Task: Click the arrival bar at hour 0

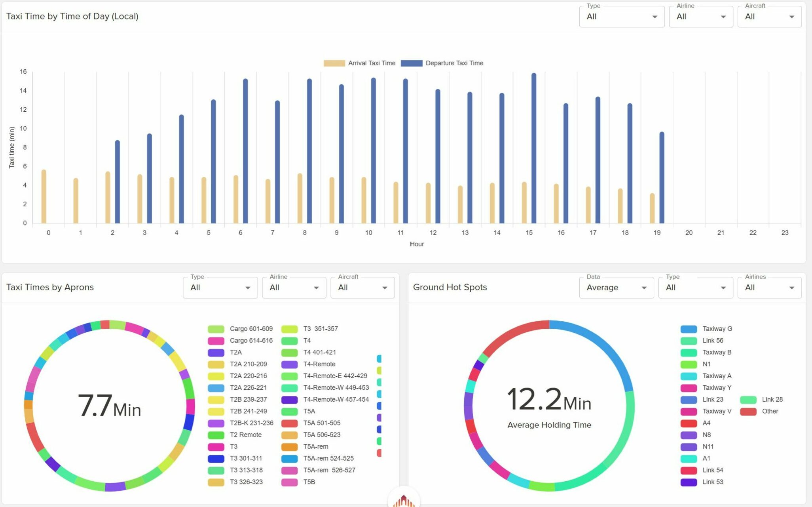Action: coord(44,196)
